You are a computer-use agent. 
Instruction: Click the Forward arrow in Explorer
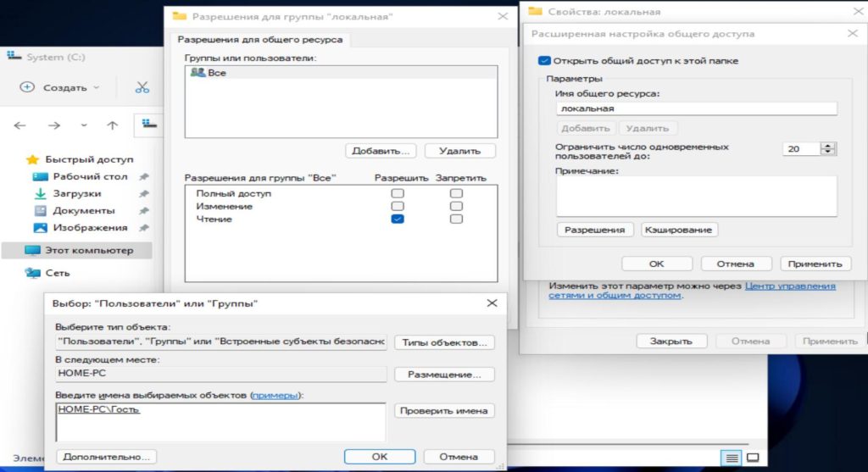point(53,125)
